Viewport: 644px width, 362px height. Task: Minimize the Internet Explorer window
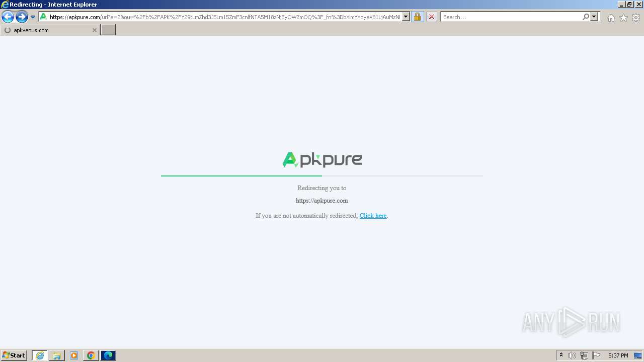coord(622,4)
